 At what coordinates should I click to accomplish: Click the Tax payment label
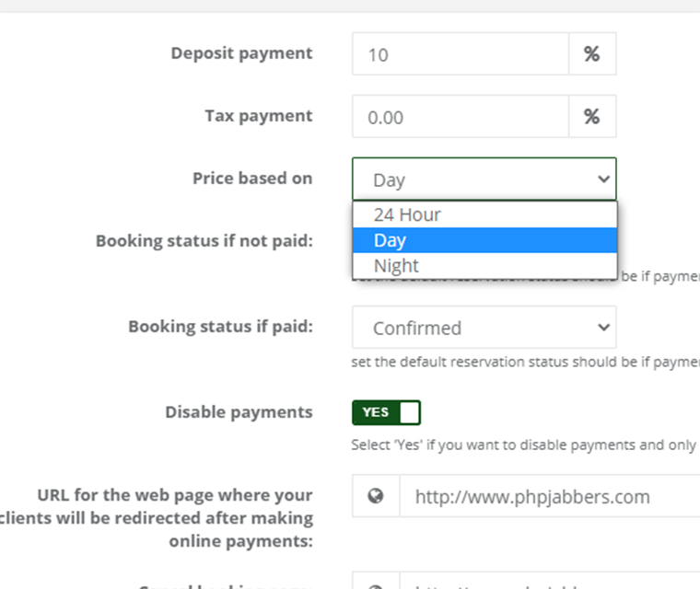coord(259,116)
